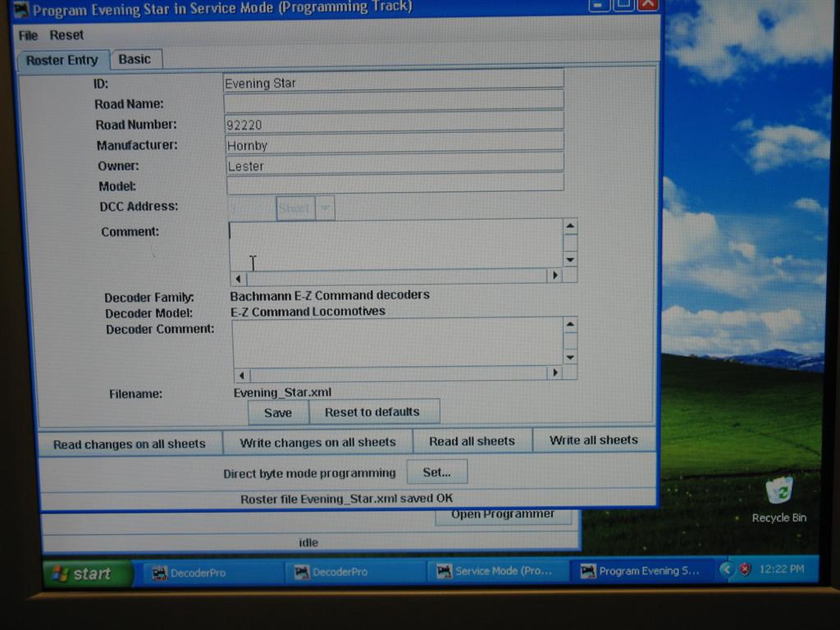Switch to the Roster Entry tab

click(x=62, y=60)
